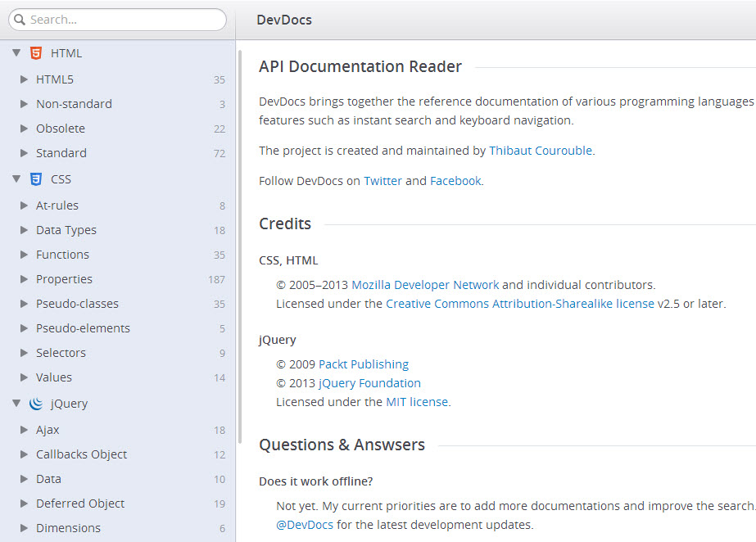Select the Deferred Object category
Screen dimensions: 756x542
click(x=80, y=504)
